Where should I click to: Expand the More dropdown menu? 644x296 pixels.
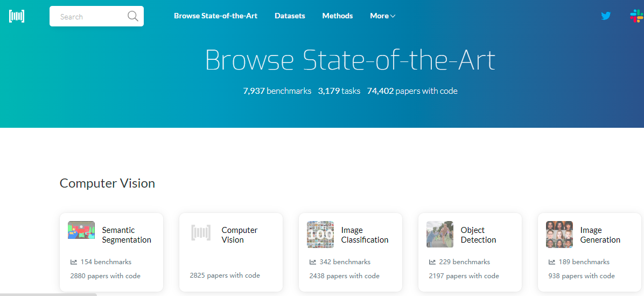pyautogui.click(x=382, y=16)
